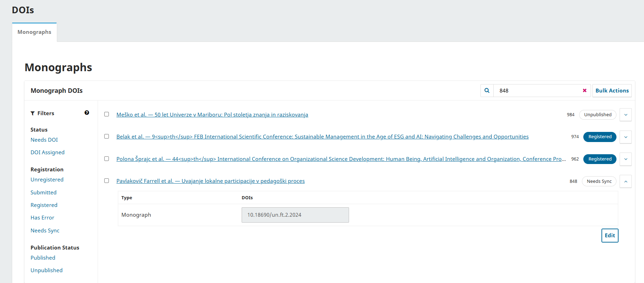The height and width of the screenshot is (283, 644).
Task: Filter by Has Error registration
Action: coord(42,218)
